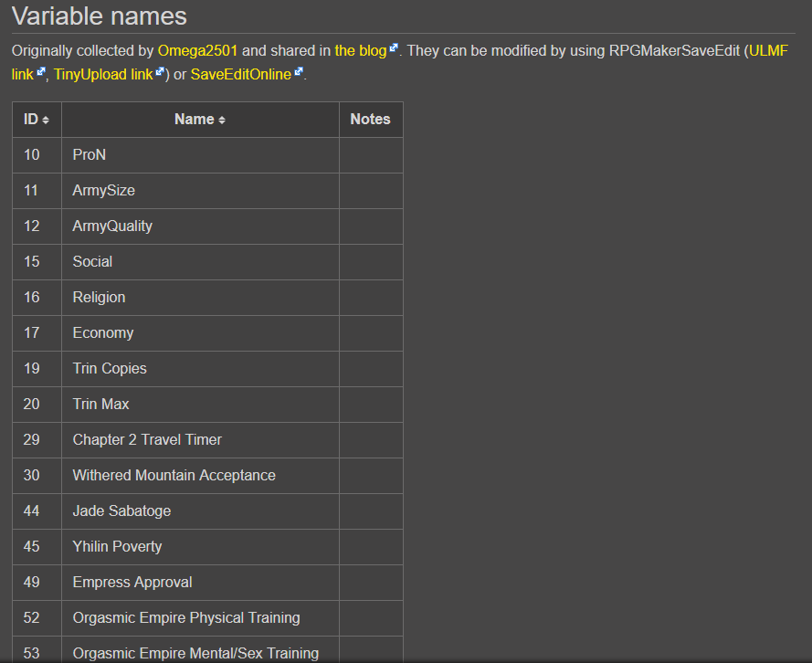812x663 pixels.
Task: Click the external icon after SaveEditOnline
Action: [299, 72]
